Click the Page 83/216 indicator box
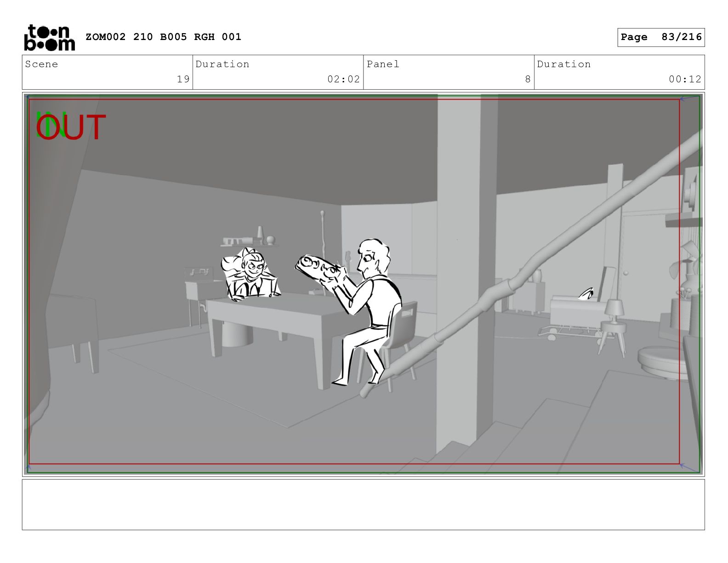The height and width of the screenshot is (563, 728). [x=661, y=37]
